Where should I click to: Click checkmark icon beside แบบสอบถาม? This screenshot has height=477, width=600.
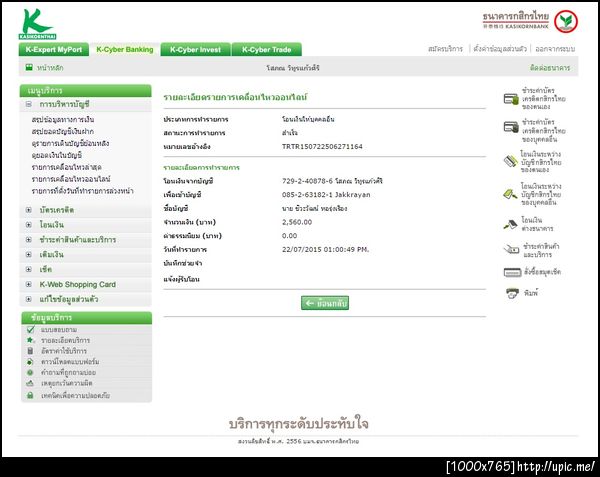click(31, 329)
